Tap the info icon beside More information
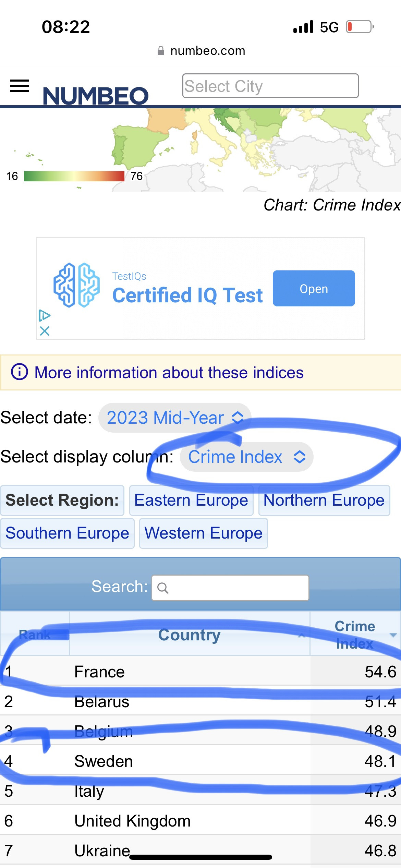 [20, 372]
